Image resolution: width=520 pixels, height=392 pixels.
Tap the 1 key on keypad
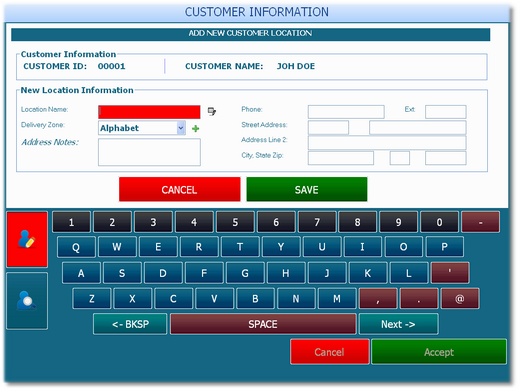click(x=71, y=222)
